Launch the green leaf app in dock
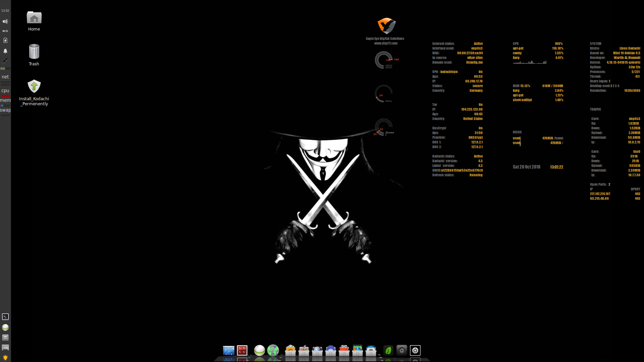This screenshot has width=644, height=362. tap(388, 351)
